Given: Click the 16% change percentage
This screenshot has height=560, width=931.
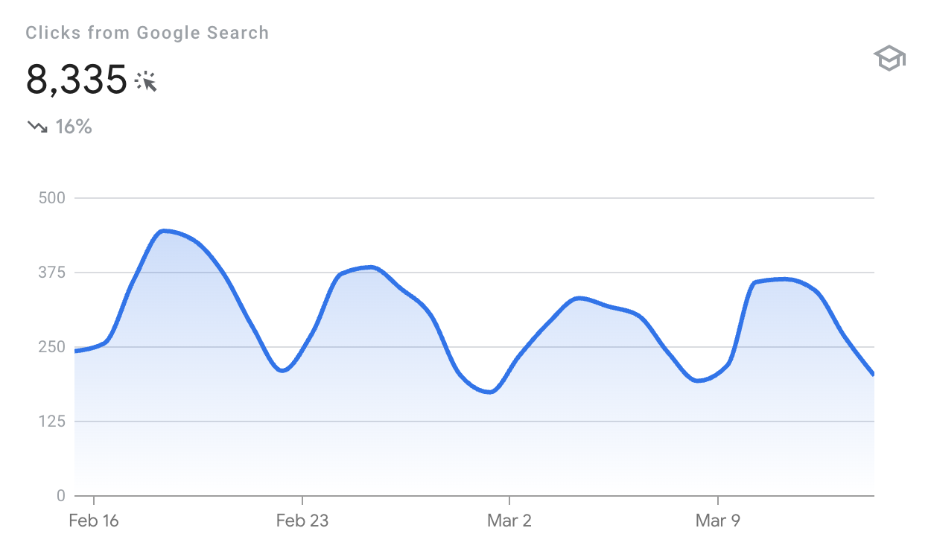Looking at the screenshot, I should (74, 127).
